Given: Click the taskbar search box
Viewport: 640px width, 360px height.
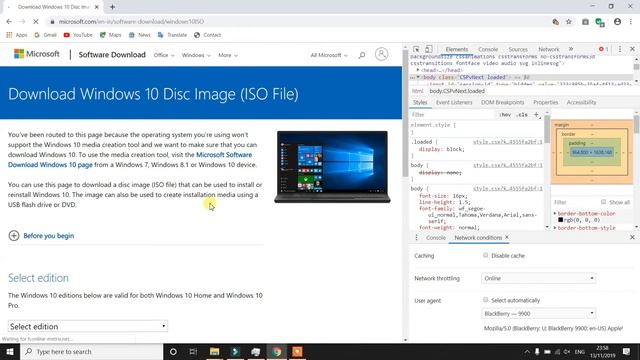Looking at the screenshot, I should pos(91,351).
